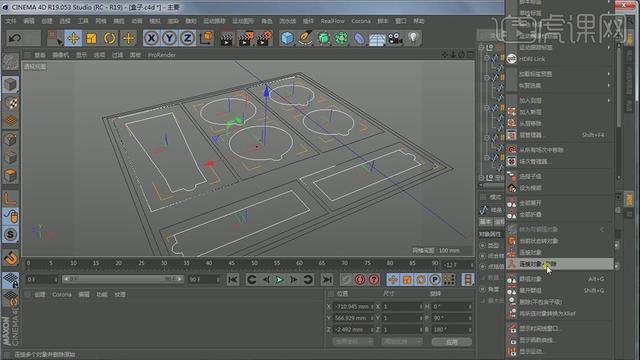640x360 pixels.
Task: Click the Y position field 566.929 mm
Action: tap(354, 318)
